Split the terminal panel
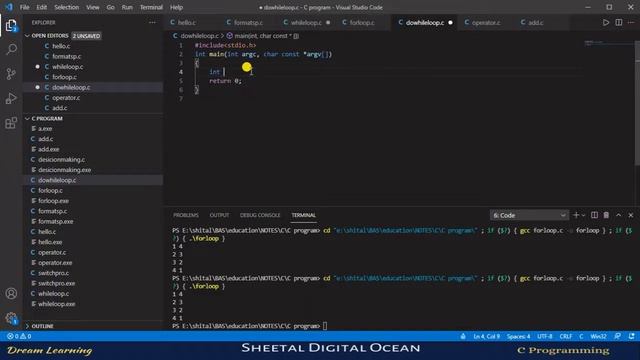 [594, 215]
